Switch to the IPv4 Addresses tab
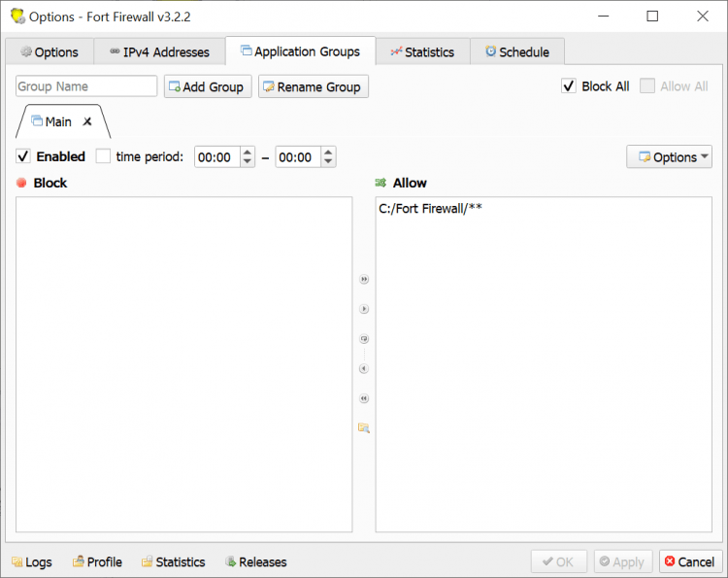The width and height of the screenshot is (728, 578). point(158,51)
